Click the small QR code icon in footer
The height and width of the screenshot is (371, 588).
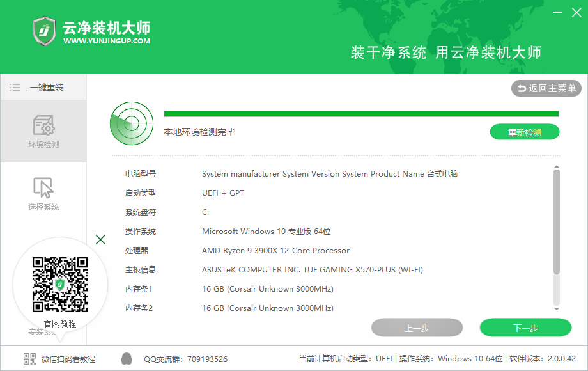coord(30,359)
